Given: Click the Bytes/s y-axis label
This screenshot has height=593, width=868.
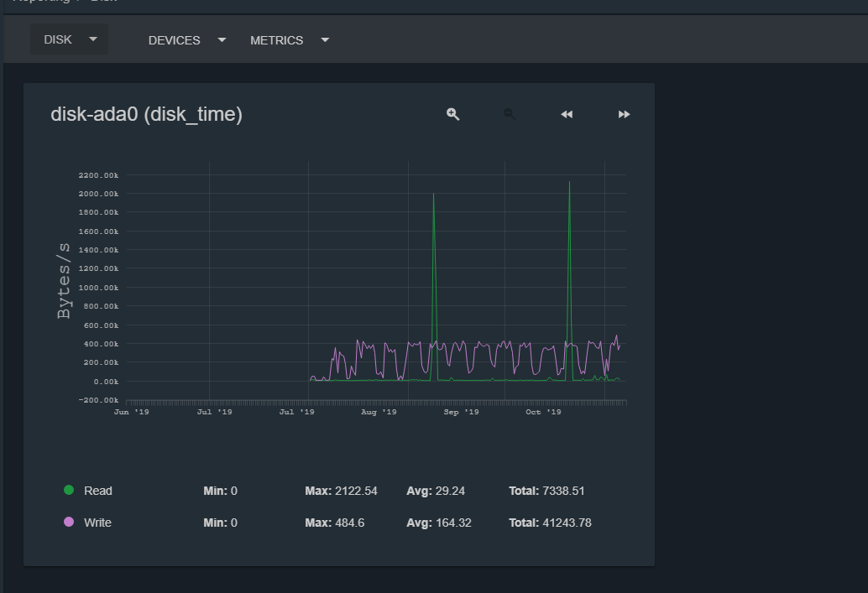Looking at the screenshot, I should 64,281.
